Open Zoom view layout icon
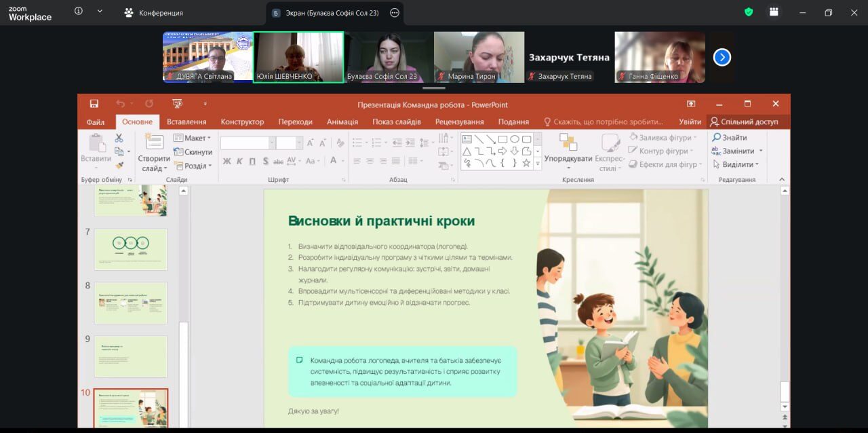 click(774, 12)
